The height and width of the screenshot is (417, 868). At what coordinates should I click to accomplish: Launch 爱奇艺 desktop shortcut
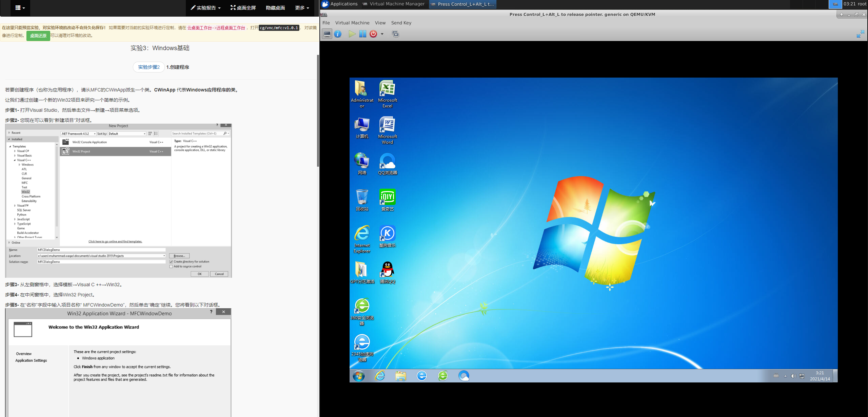click(x=387, y=200)
